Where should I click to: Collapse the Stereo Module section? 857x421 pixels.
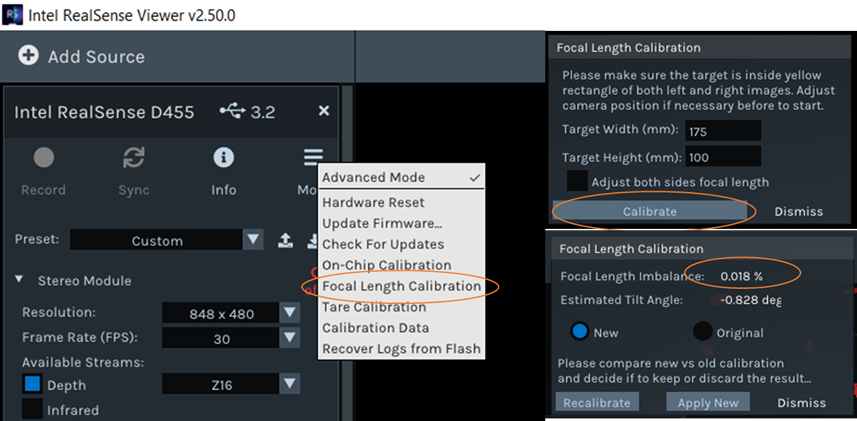click(21, 281)
